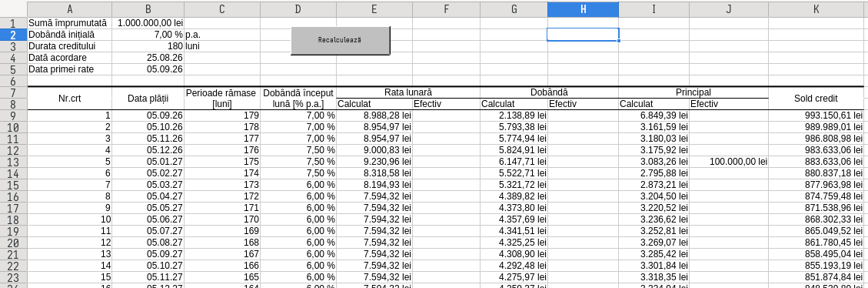Click the 1.000.000,00 lei loan amount cell
Image resolution: width=868 pixels, height=288 pixels.
click(x=148, y=23)
